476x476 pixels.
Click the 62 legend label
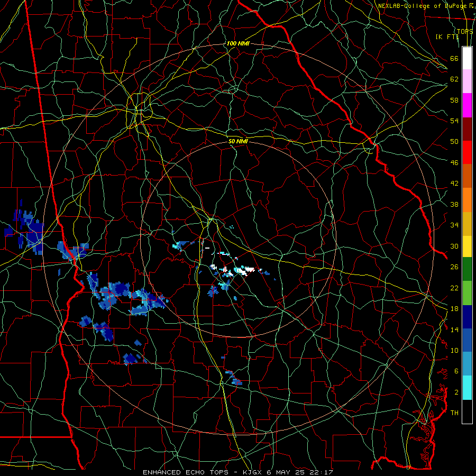pyautogui.click(x=454, y=79)
